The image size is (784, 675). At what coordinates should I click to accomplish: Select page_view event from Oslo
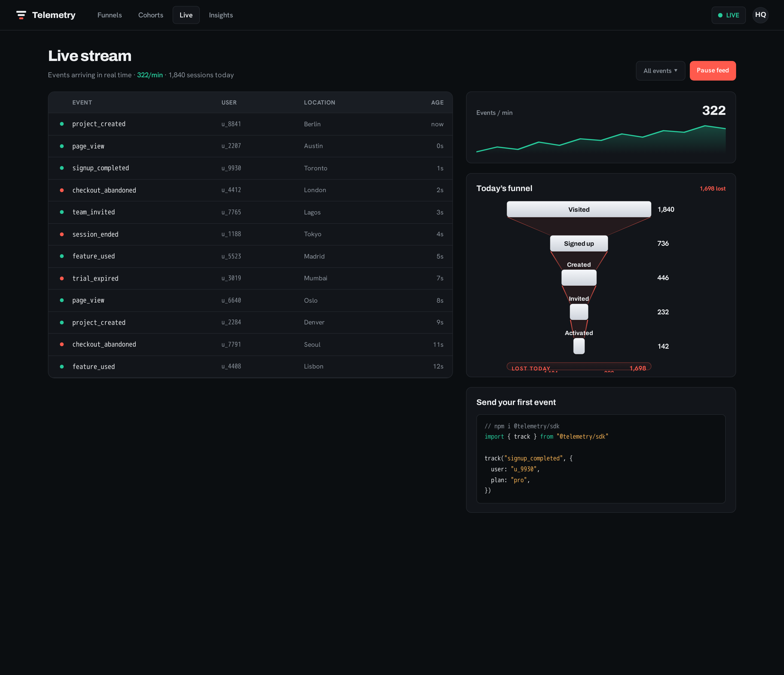pos(250,300)
